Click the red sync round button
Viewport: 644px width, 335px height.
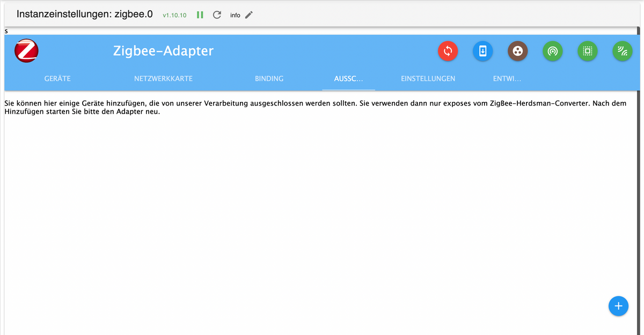pos(448,51)
